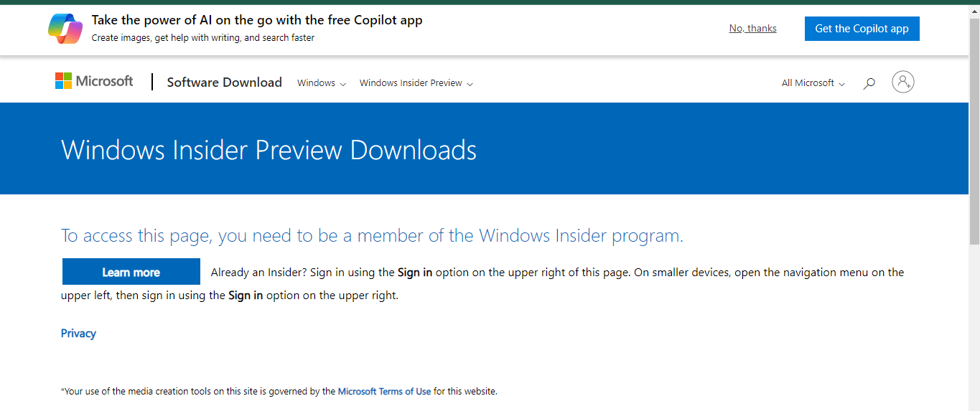
Task: Click the Insider program membership message text
Action: pyautogui.click(x=372, y=235)
